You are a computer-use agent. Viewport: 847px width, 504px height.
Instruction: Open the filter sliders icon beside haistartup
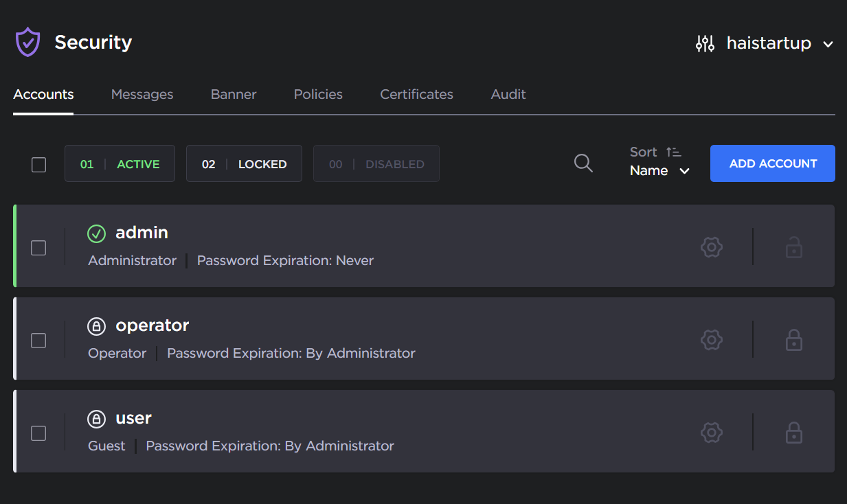point(705,43)
